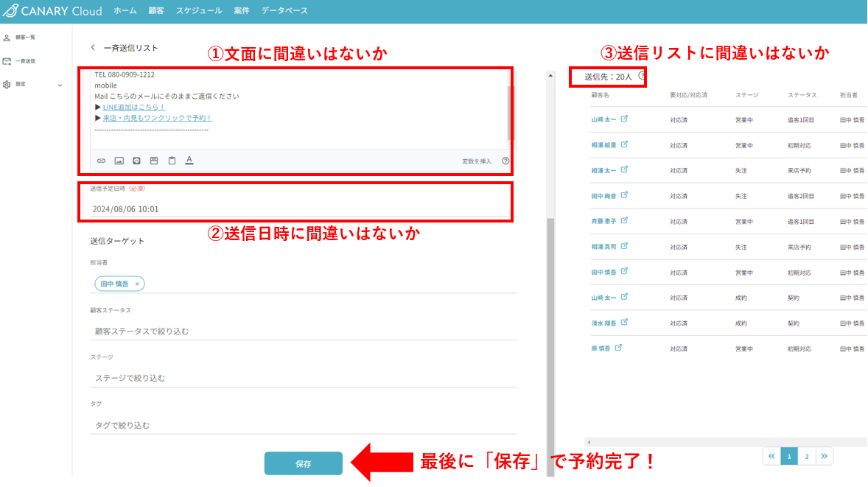Open customer name link 清水 翔吾

603,323
